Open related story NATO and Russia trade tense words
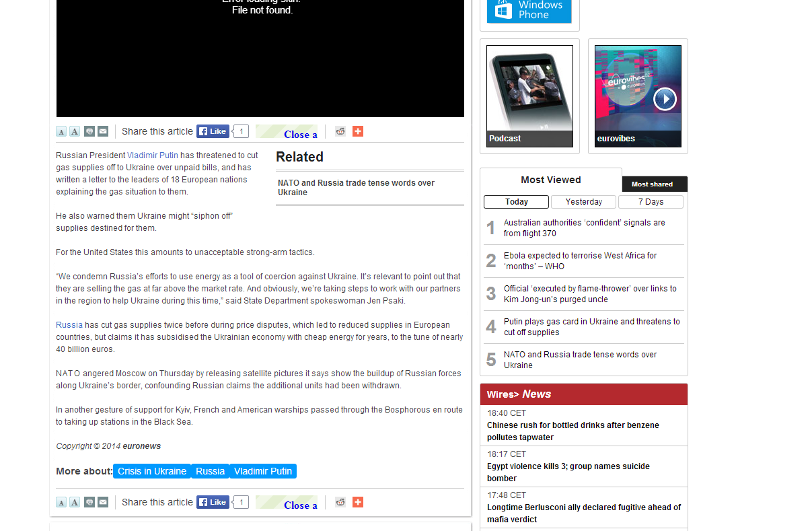 coord(356,188)
